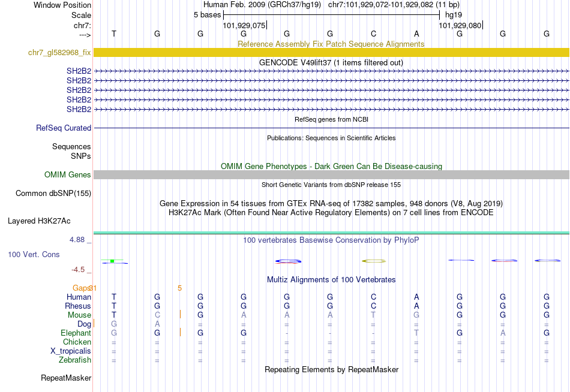Image resolution: width=570 pixels, height=392 pixels.
Task: Open Reference Assembly Fix Patch Sequence Alignments title
Action: coord(331,44)
